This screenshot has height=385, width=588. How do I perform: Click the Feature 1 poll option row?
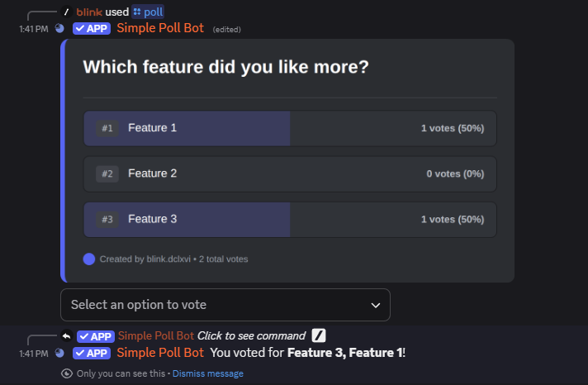click(290, 128)
